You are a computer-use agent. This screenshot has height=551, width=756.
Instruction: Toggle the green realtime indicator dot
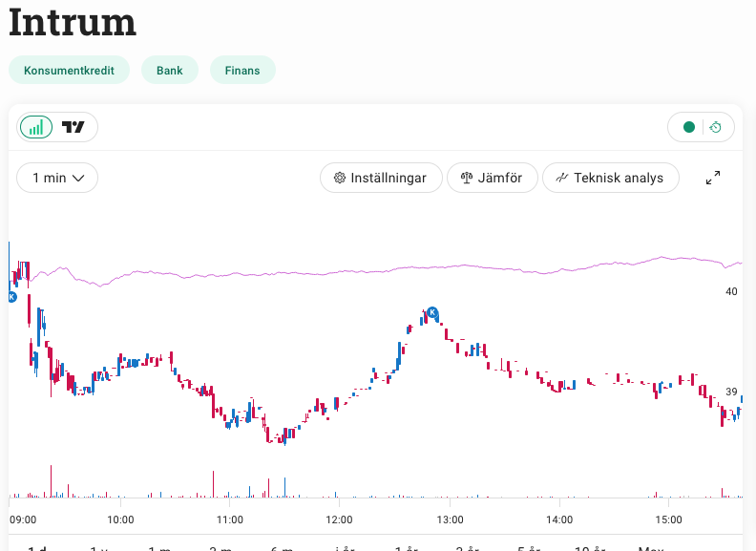689,127
